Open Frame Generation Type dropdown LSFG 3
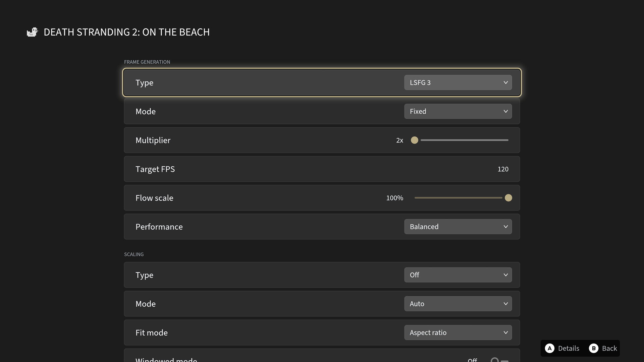This screenshot has width=644, height=362. click(458, 82)
